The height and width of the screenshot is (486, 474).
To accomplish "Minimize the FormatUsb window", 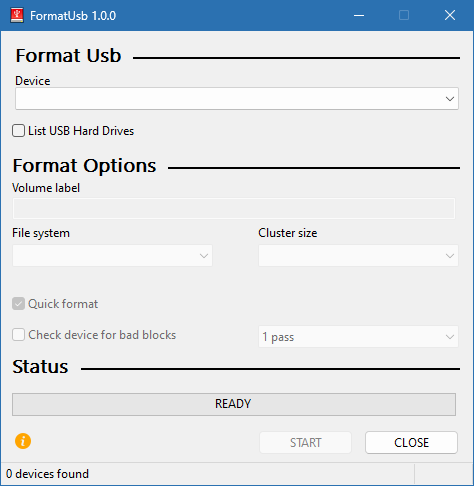I will (x=359, y=15).
